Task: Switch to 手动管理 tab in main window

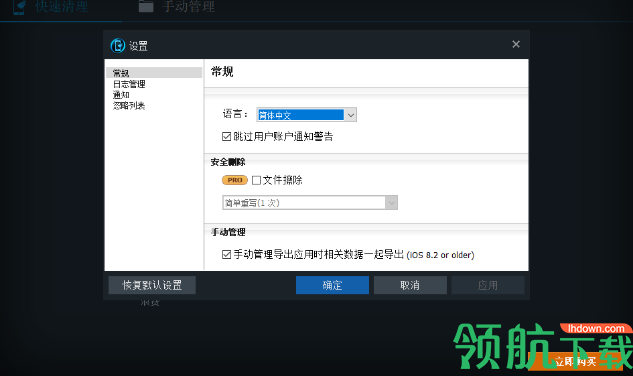Action: pyautogui.click(x=189, y=6)
